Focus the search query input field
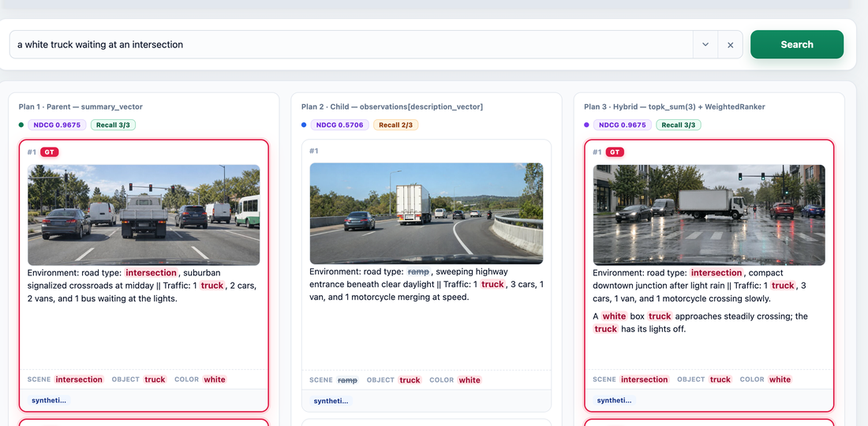868x426 pixels. coord(351,44)
